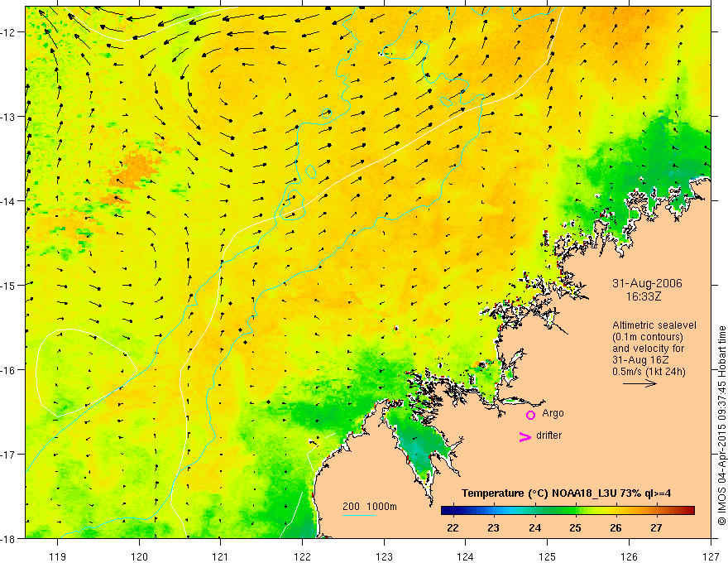
Task: Click the longitude 120 axis label
Action: [139, 556]
